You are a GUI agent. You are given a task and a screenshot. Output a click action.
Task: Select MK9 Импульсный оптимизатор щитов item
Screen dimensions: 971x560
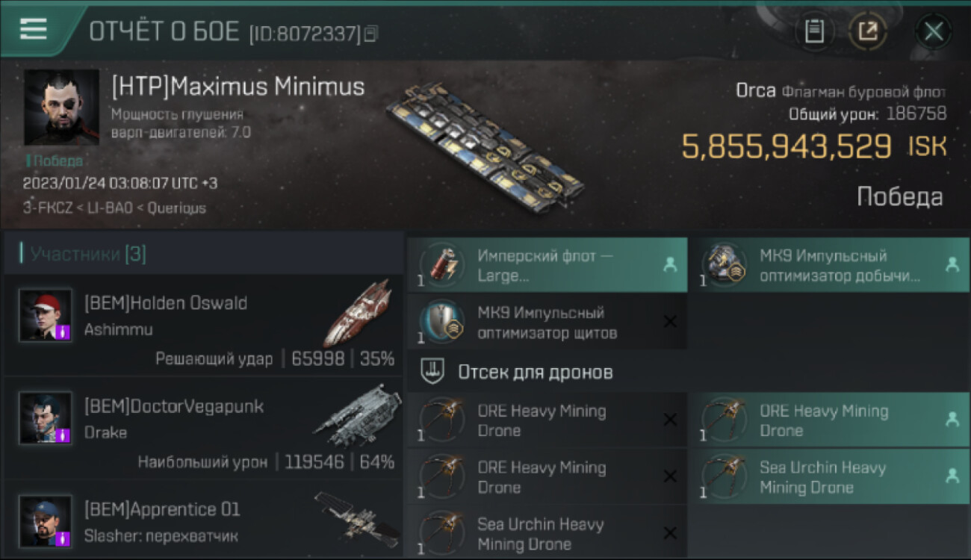(547, 323)
